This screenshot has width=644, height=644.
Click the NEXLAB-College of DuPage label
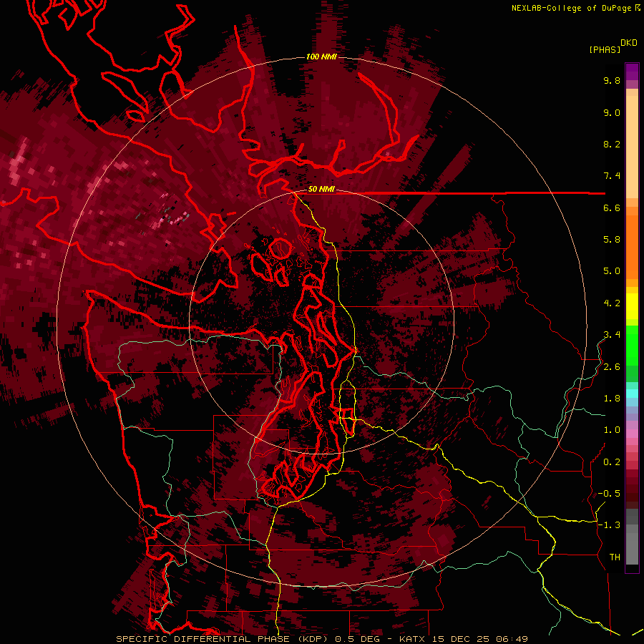click(572, 8)
